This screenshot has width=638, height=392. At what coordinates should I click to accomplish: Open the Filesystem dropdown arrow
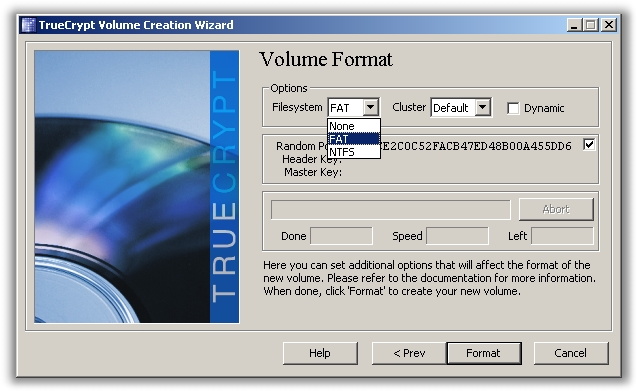(370, 107)
